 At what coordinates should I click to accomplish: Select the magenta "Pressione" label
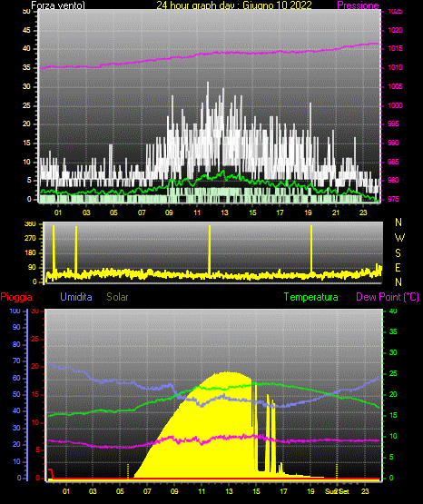pyautogui.click(x=358, y=5)
